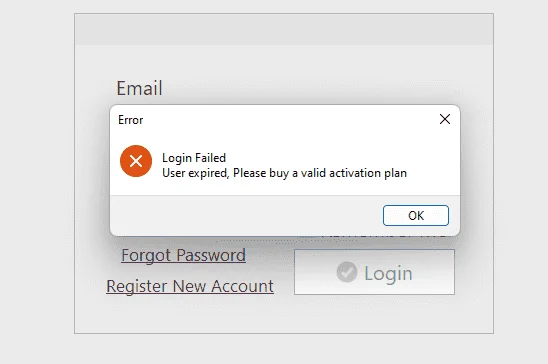Open the Register New Account link
This screenshot has height=364, width=548.
190,286
